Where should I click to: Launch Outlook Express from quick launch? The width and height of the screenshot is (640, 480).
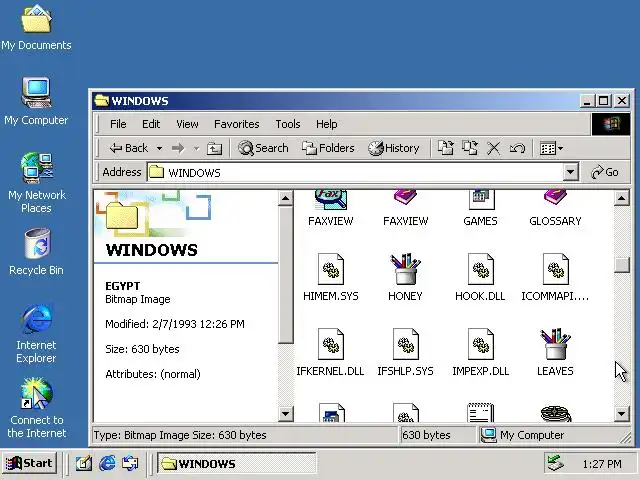click(130, 463)
